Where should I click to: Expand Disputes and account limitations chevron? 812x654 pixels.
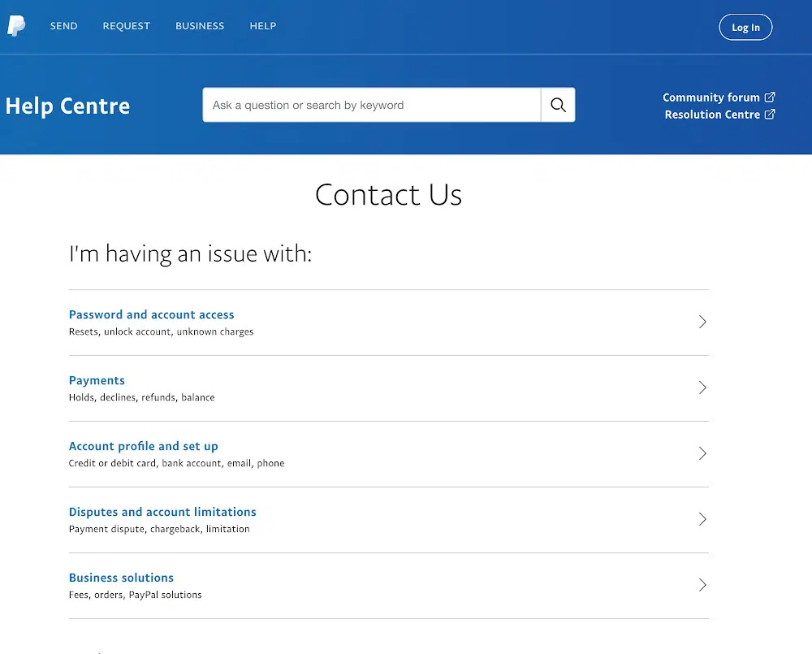tap(702, 520)
